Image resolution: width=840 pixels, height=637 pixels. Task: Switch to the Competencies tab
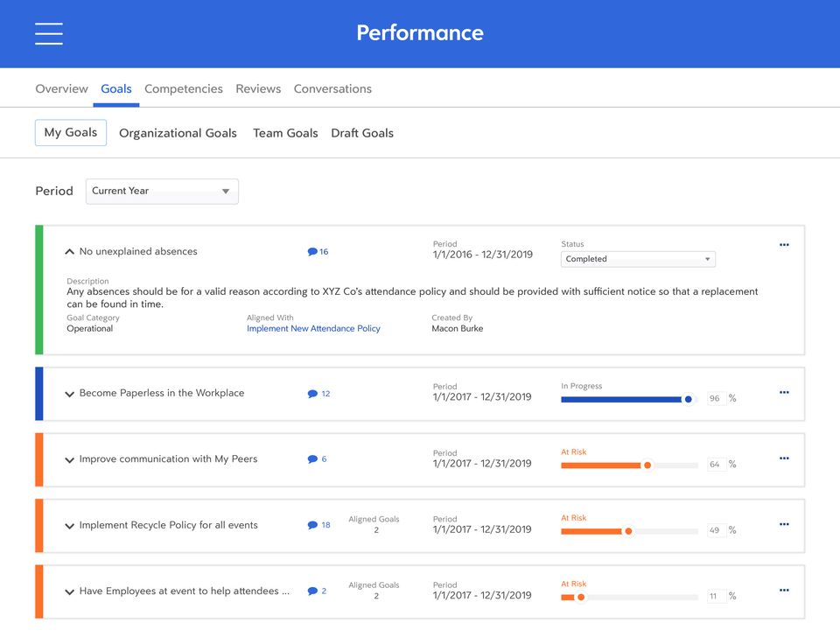pyautogui.click(x=184, y=89)
